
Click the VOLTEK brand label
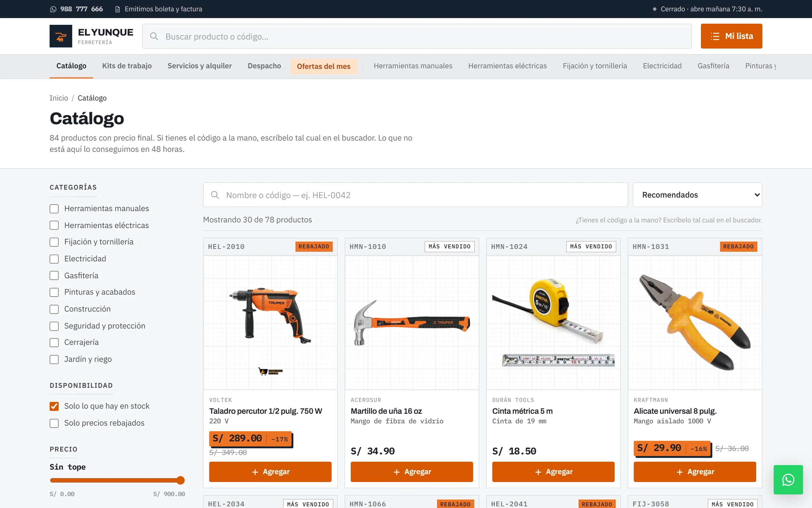point(220,400)
